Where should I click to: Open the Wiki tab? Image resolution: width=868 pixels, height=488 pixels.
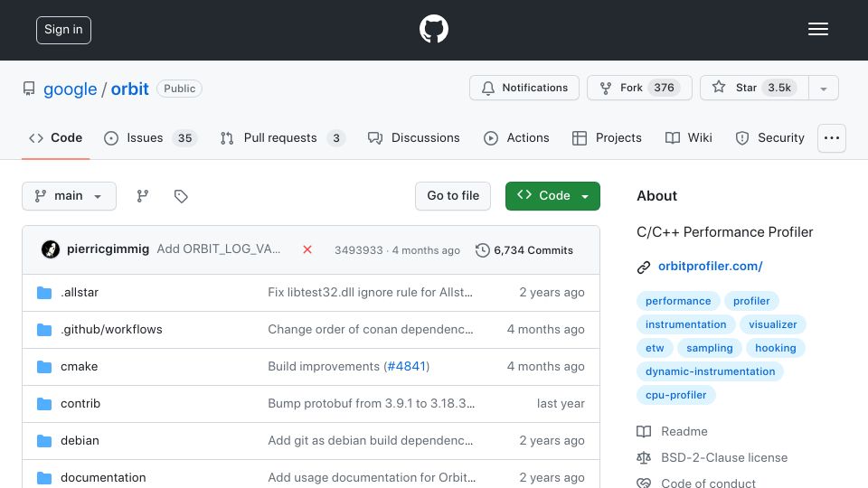coord(689,137)
